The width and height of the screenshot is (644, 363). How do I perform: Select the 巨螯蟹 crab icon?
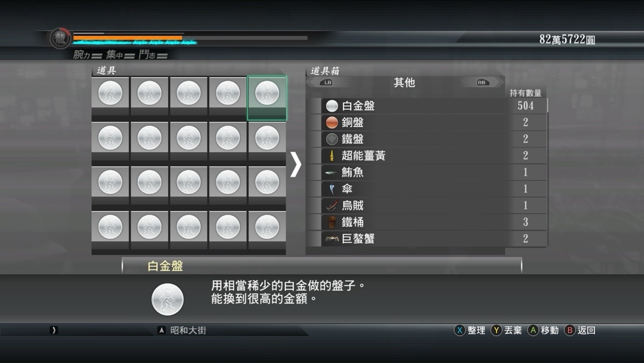(332, 239)
